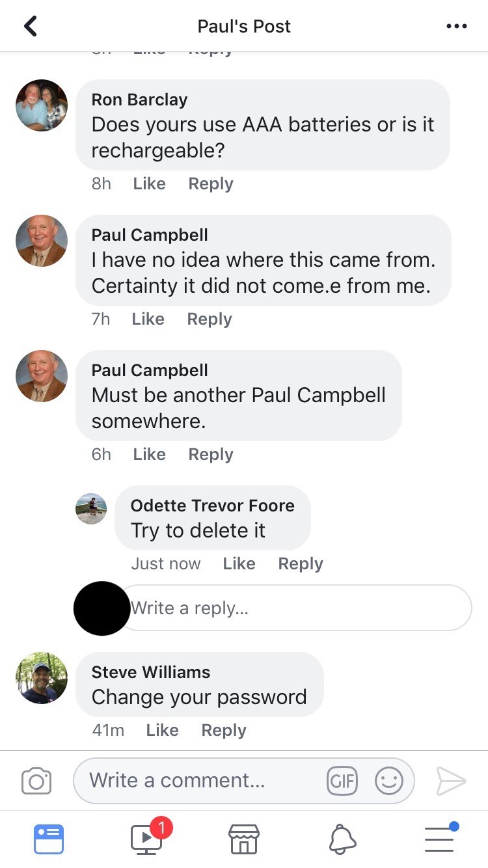Tap the back arrow icon

click(31, 26)
